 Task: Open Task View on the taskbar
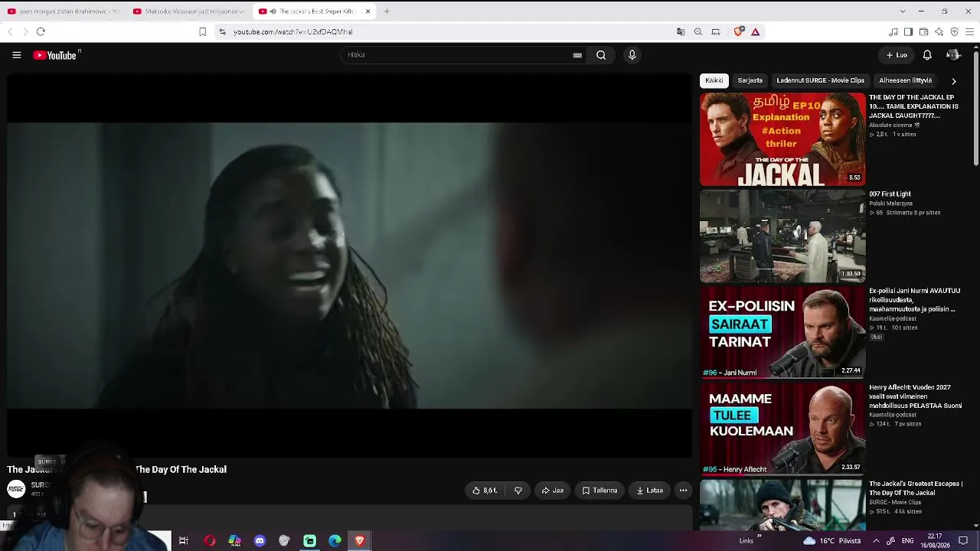click(184, 541)
